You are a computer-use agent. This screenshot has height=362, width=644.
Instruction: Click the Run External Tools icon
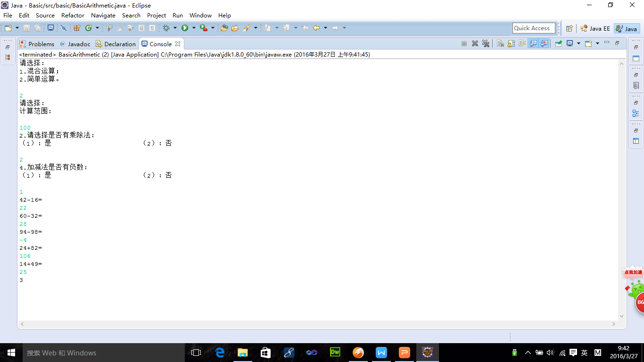click(204, 28)
